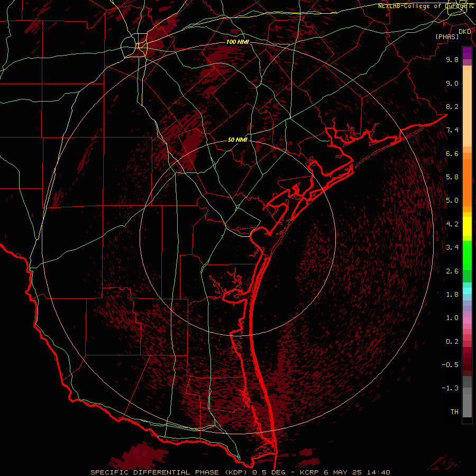Click the 9.8 legend value
The image size is (476, 476).
click(452, 60)
